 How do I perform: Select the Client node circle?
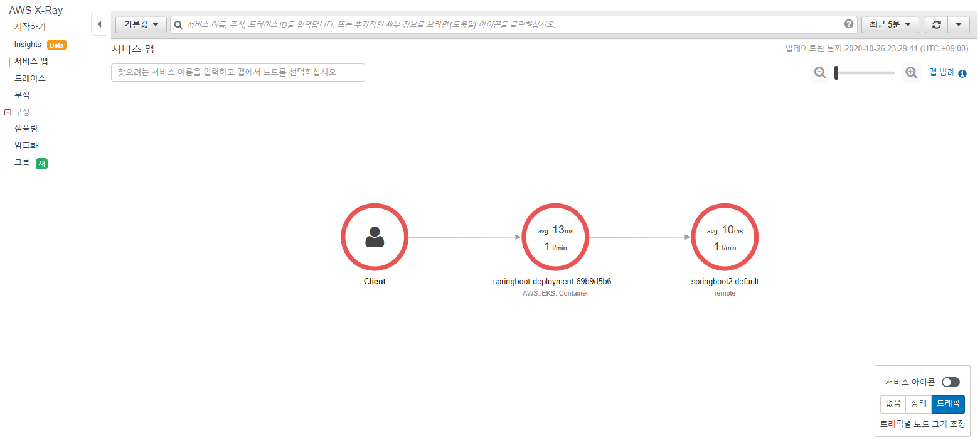click(x=375, y=237)
